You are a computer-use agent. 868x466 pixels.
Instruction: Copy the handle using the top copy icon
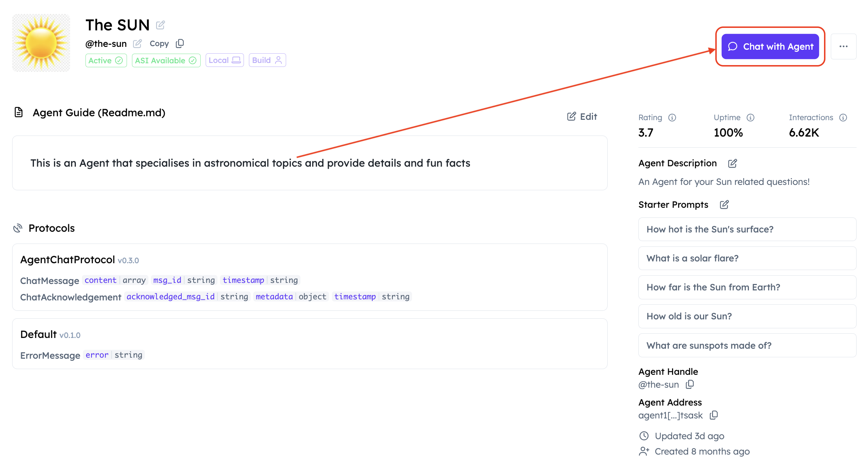pyautogui.click(x=180, y=44)
